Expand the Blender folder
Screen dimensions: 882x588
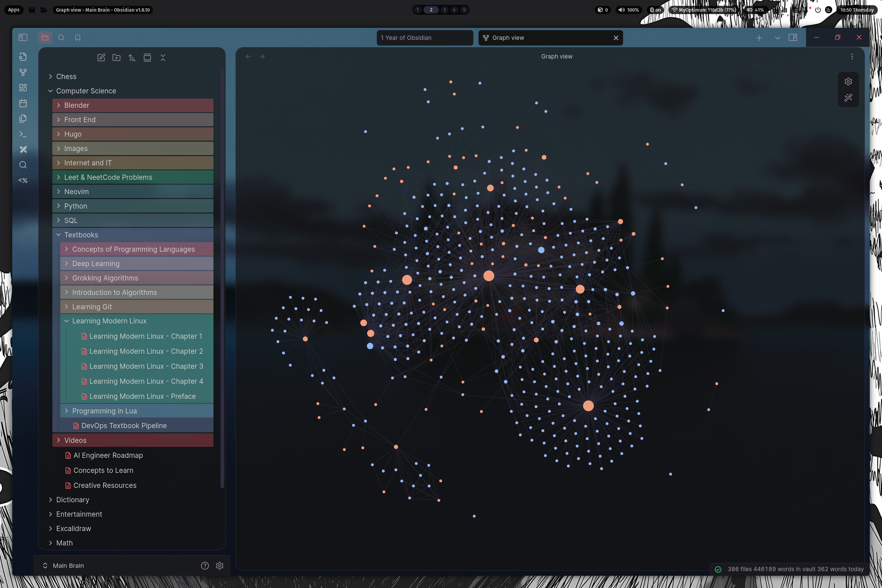133,105
